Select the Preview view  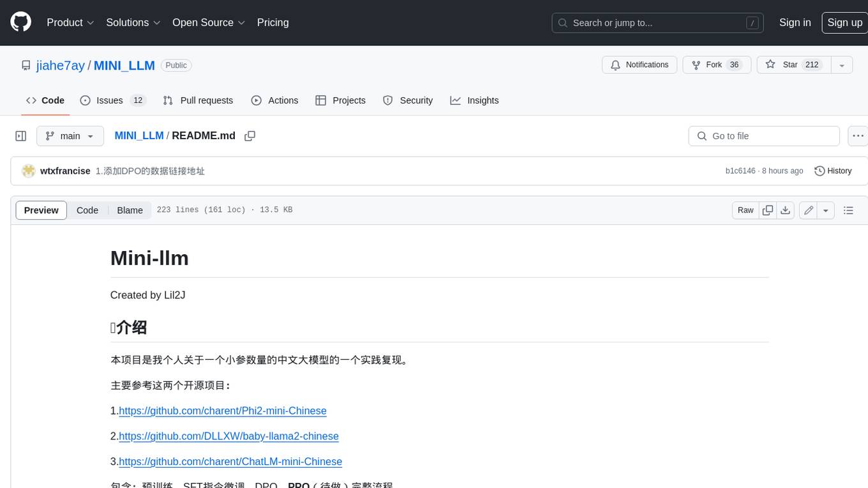41,210
